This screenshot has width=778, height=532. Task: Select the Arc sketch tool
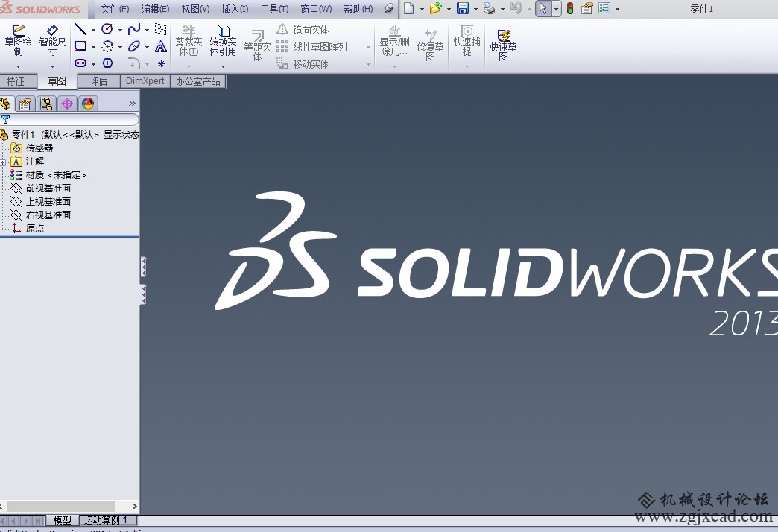(x=107, y=47)
